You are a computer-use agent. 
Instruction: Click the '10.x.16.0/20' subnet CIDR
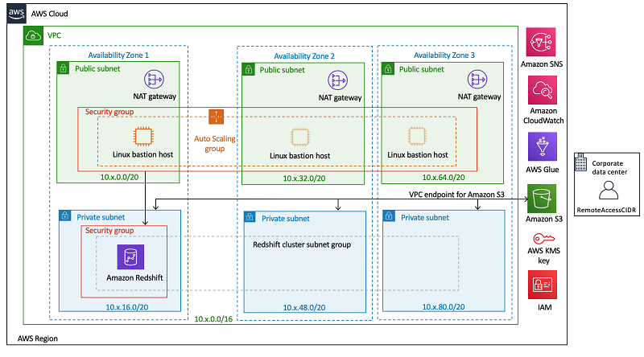127,307
